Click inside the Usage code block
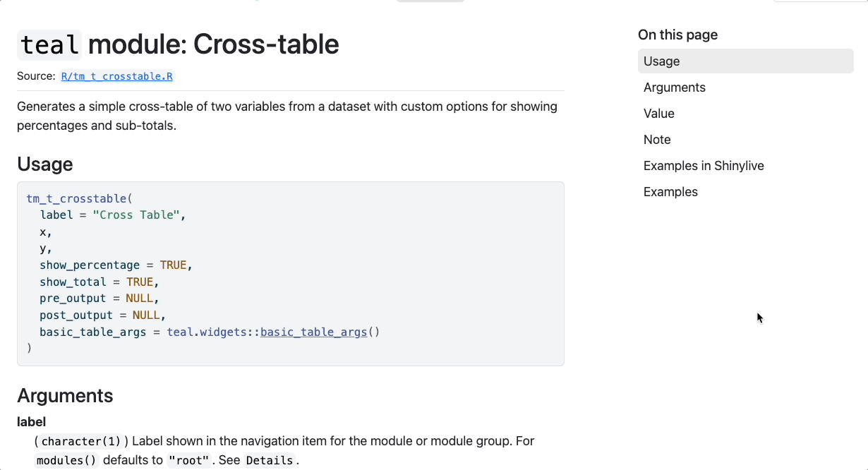This screenshot has width=868, height=470. (282, 273)
